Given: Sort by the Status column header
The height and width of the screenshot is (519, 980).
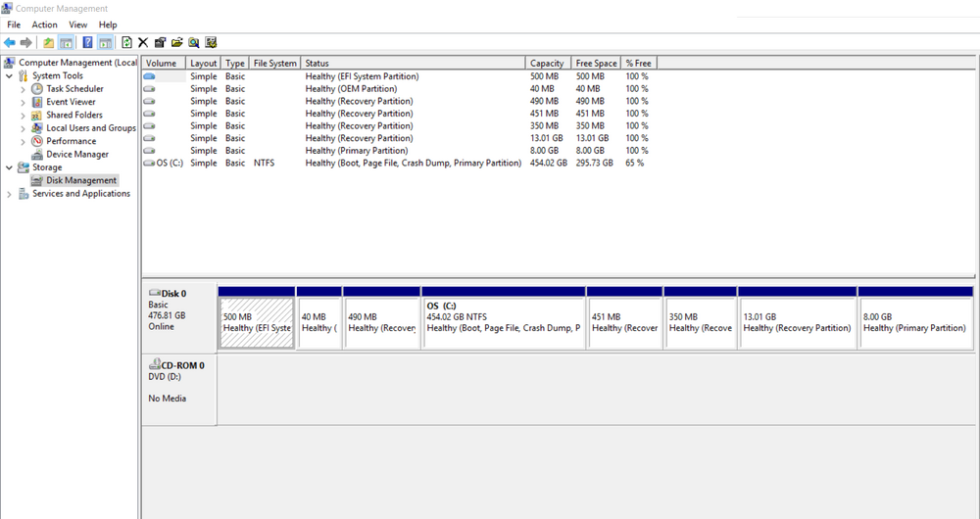Looking at the screenshot, I should [x=414, y=63].
